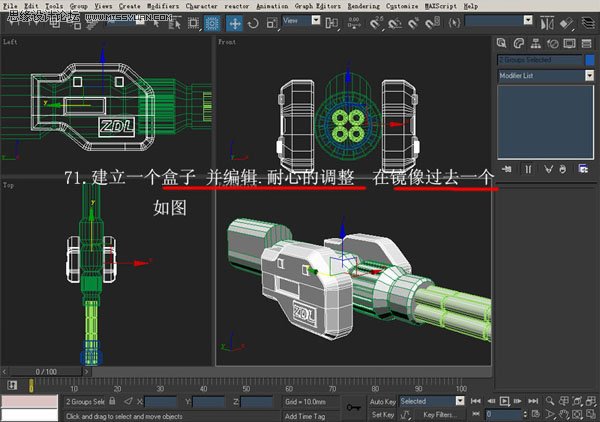Image resolution: width=600 pixels, height=422 pixels.
Task: Click the blue object color swatch
Action: pyautogui.click(x=590, y=60)
